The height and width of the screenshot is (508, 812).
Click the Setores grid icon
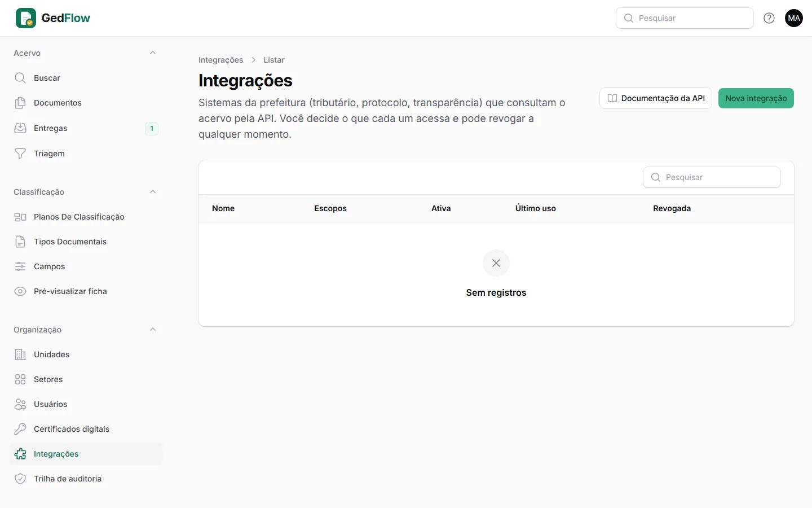(x=20, y=379)
